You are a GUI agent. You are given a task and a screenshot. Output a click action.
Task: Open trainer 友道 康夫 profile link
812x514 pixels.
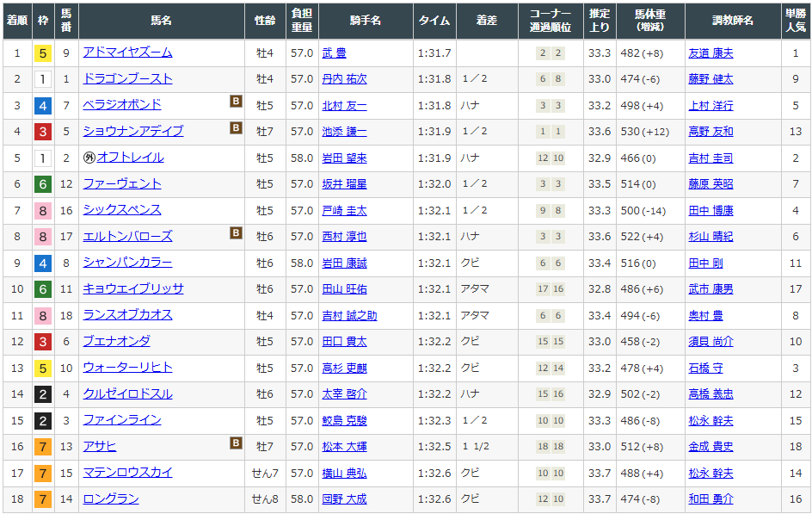[x=710, y=53]
